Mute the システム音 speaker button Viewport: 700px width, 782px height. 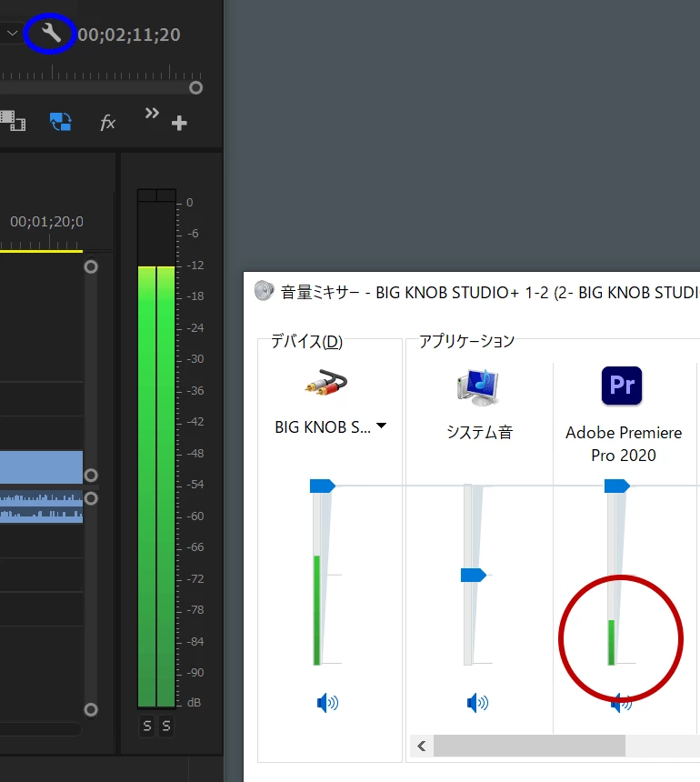477,703
